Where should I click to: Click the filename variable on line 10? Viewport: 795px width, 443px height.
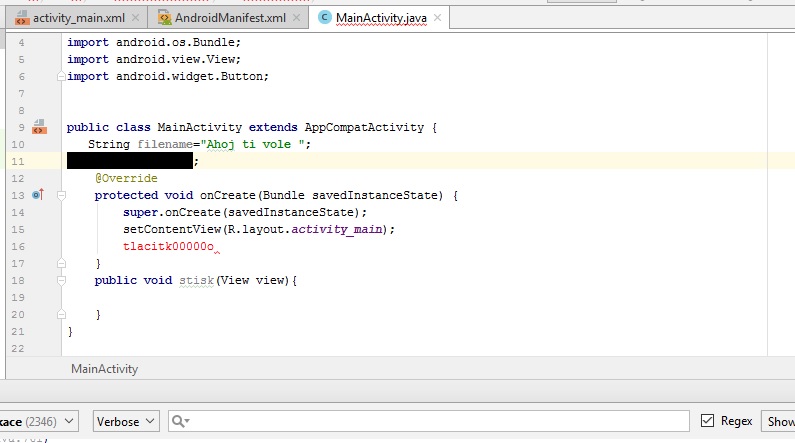pos(165,144)
